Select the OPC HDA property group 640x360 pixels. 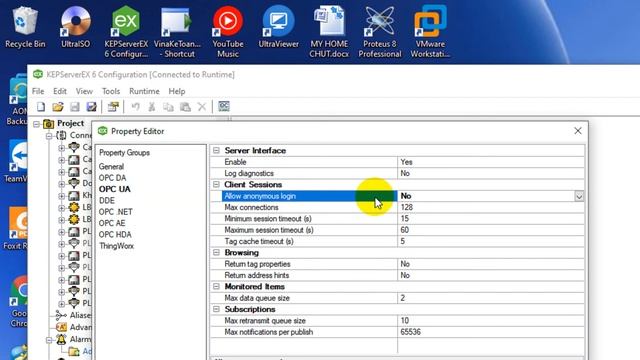pos(115,235)
